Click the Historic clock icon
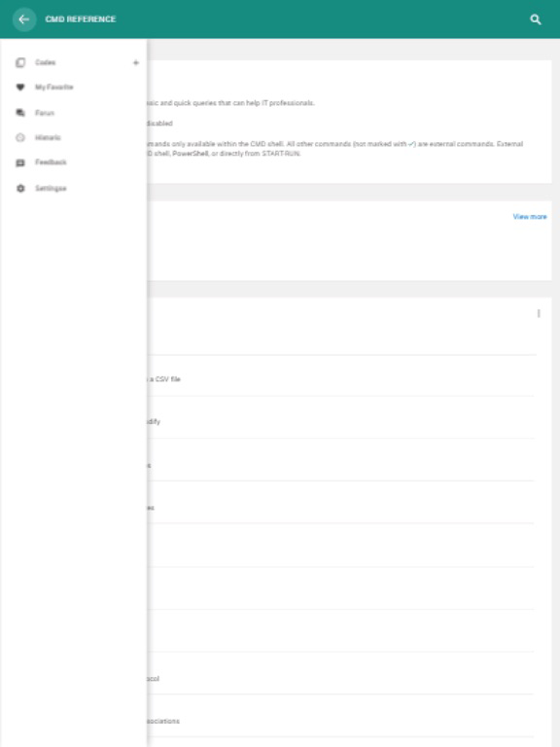The width and height of the screenshot is (560, 747). tap(20, 138)
